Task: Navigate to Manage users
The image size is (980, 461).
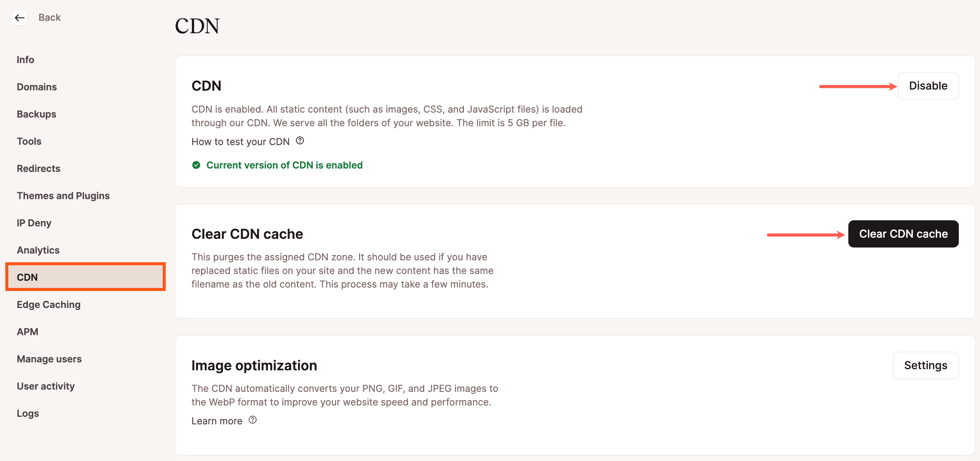Action: tap(49, 358)
